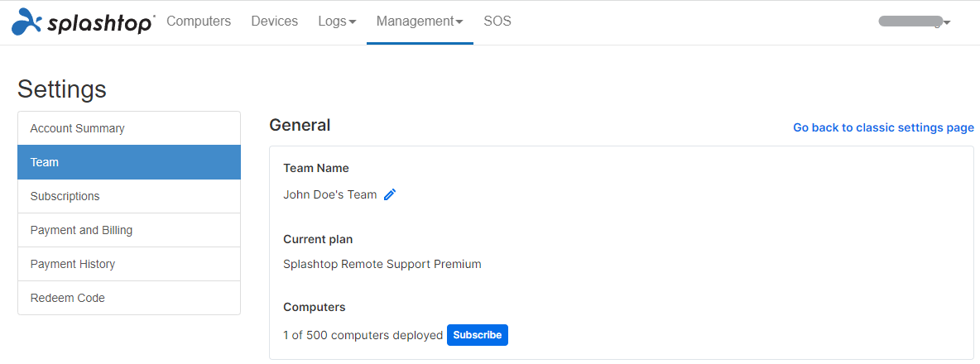This screenshot has height=364, width=980.
Task: Select the Team sidebar item
Action: click(x=129, y=162)
